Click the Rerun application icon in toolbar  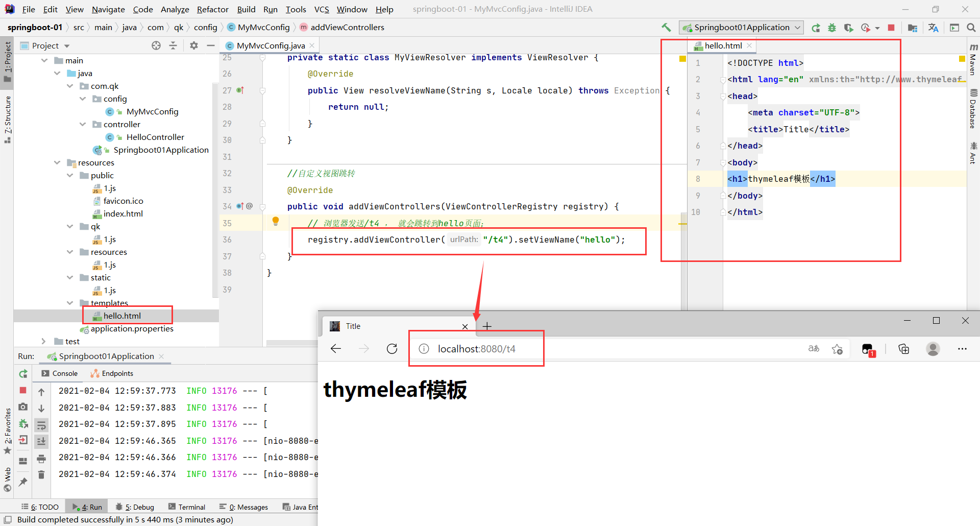816,28
